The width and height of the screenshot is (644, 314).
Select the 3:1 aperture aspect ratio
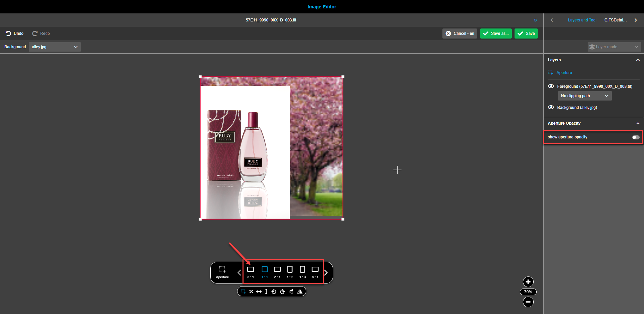tap(251, 271)
